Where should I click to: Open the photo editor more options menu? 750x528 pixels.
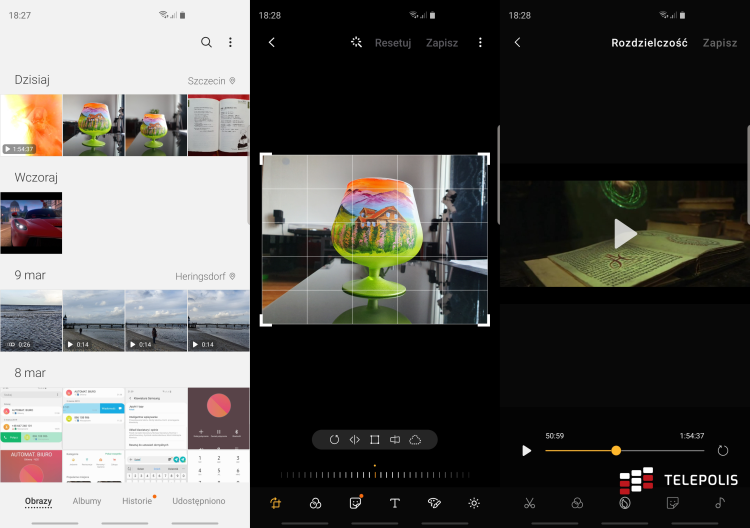pos(480,43)
